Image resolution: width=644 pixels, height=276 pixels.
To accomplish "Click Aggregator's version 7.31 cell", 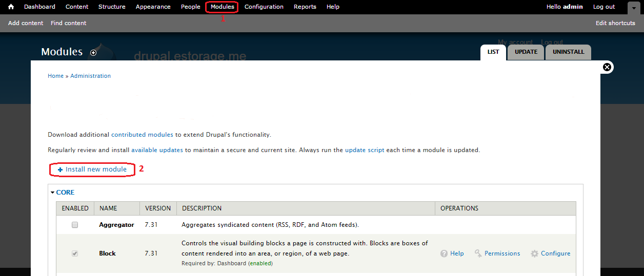I will tap(151, 225).
